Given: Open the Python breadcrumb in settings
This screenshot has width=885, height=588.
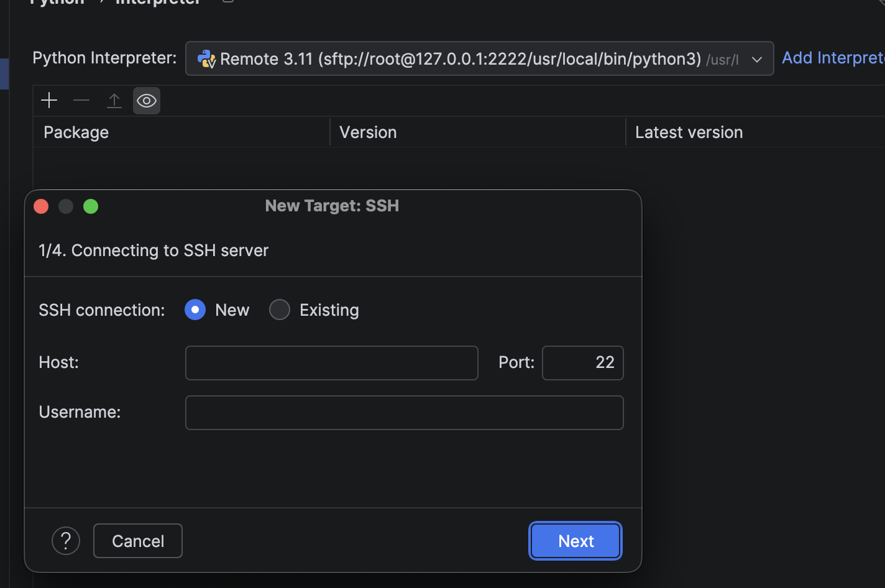Looking at the screenshot, I should click(x=56, y=2).
